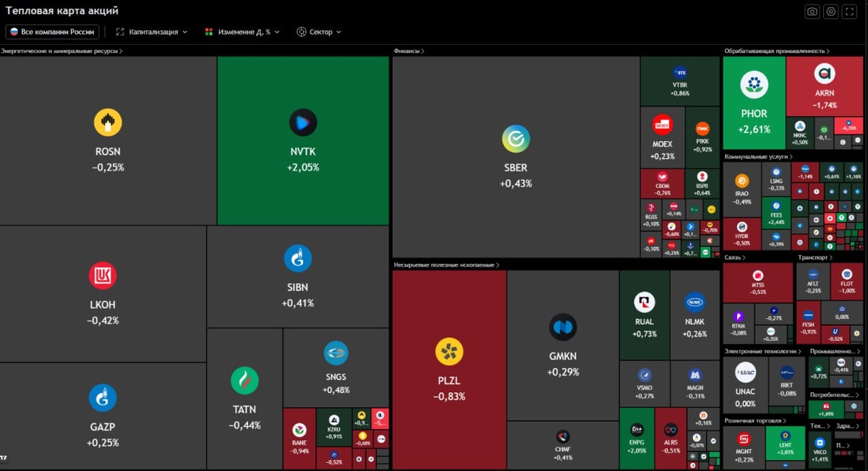Screen dimensions: 868x471
Task: Click the MGNT red logo
Action: [744, 439]
